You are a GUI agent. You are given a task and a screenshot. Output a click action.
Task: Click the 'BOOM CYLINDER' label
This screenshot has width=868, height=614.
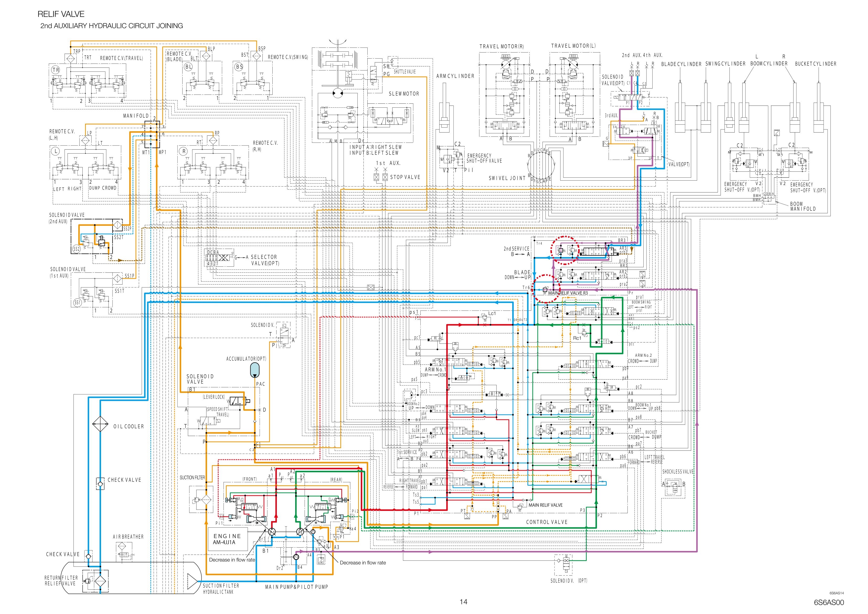pos(769,64)
